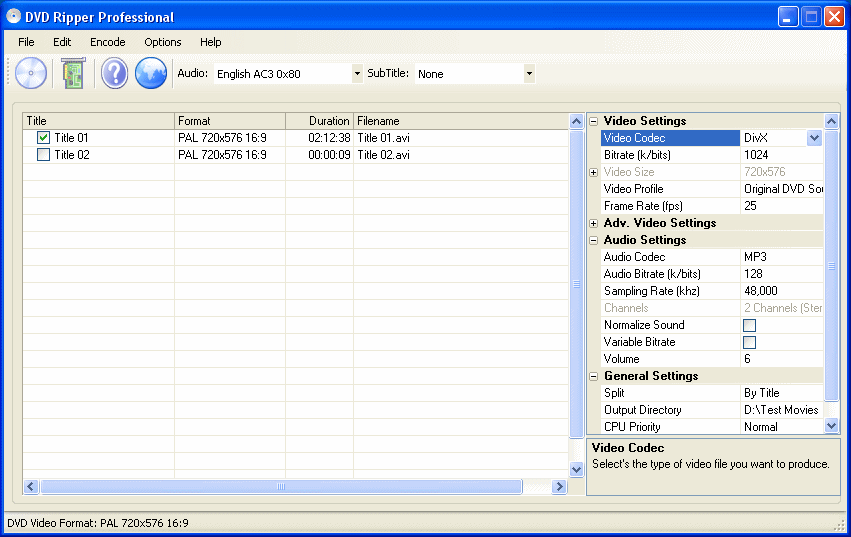The image size is (851, 537).
Task: Click filename Title 01.avi
Action: pos(383,138)
